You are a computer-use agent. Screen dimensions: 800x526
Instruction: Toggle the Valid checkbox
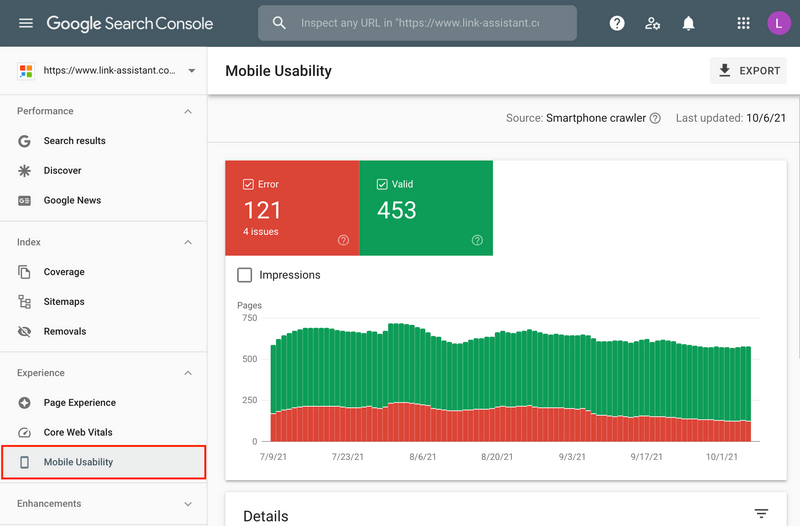[382, 184]
